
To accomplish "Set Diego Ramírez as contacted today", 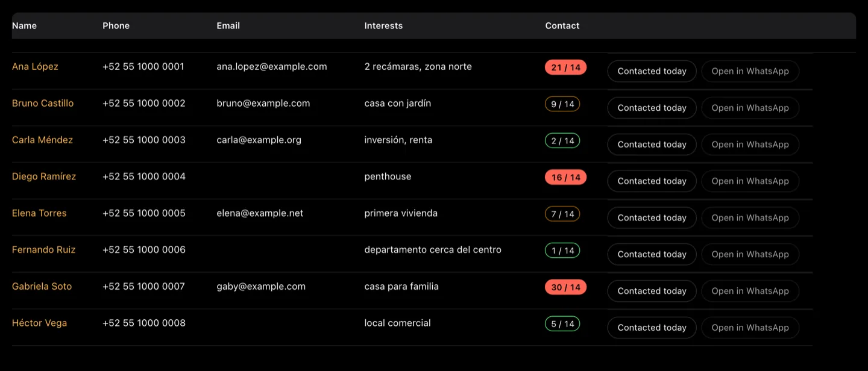I will tap(652, 181).
